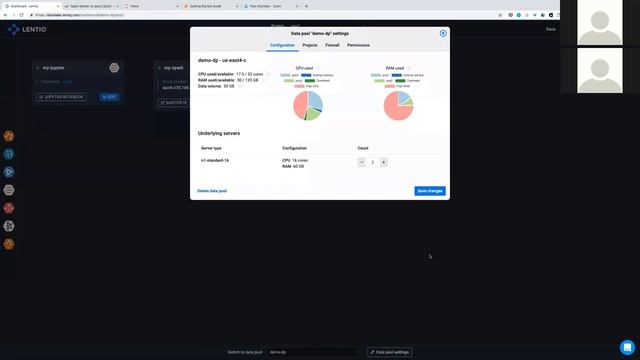
Task: Toggle Free CPU legend swatch
Action: tap(299, 86)
